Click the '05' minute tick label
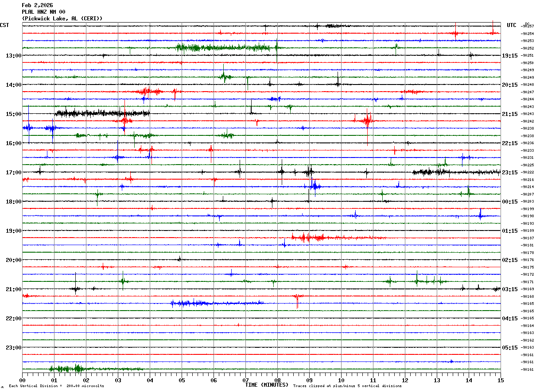Screen dimensions: 536x392 pyautogui.click(x=182, y=380)
